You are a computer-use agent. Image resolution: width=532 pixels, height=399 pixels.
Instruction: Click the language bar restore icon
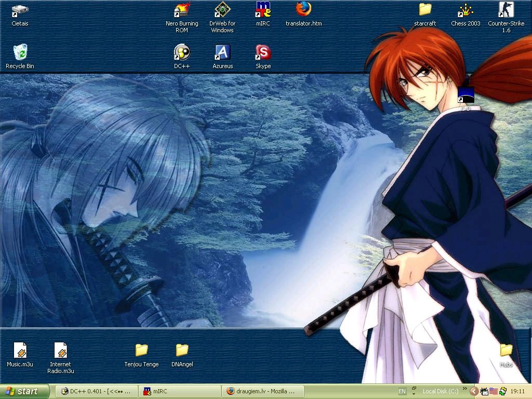pyautogui.click(x=414, y=388)
